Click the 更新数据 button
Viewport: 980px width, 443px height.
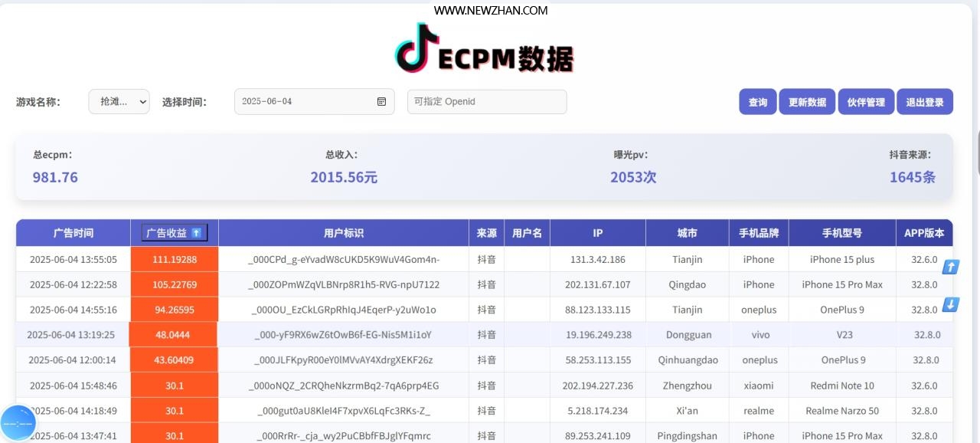[807, 102]
